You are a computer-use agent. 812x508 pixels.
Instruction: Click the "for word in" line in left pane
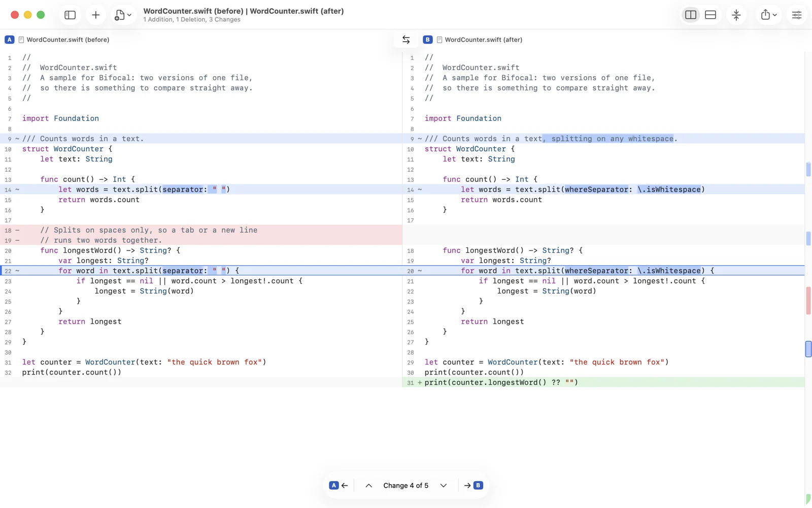click(201, 271)
